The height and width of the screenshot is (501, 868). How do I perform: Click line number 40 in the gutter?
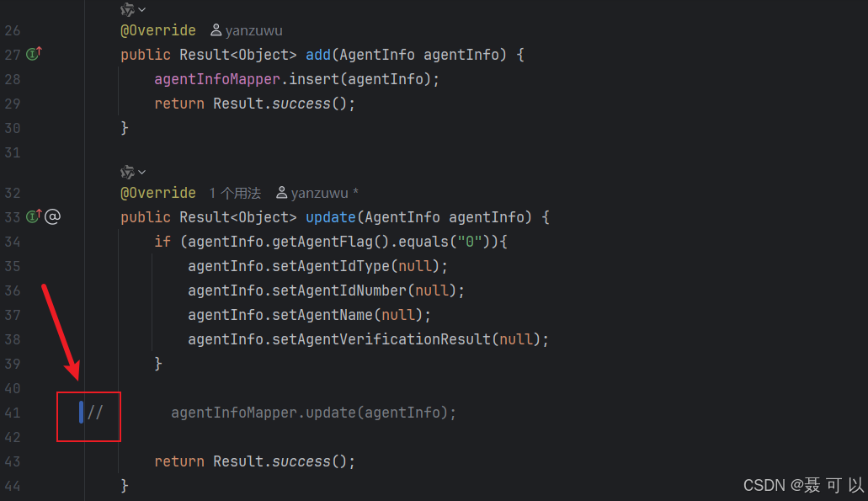12,388
